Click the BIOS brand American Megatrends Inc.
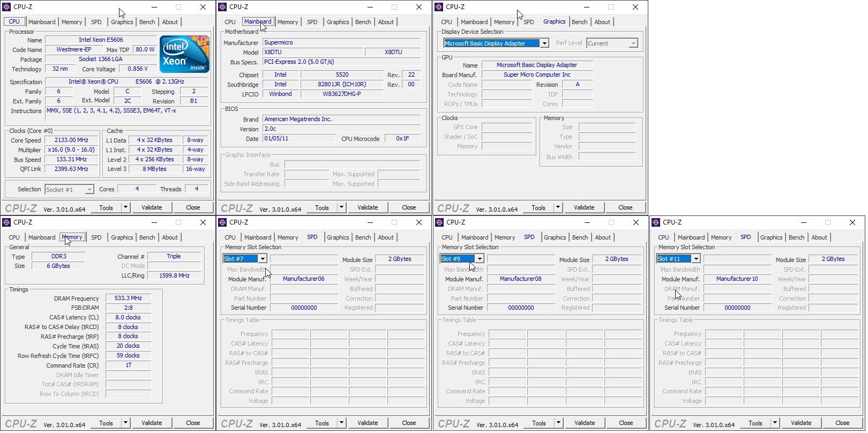868x433 pixels. pos(341,120)
